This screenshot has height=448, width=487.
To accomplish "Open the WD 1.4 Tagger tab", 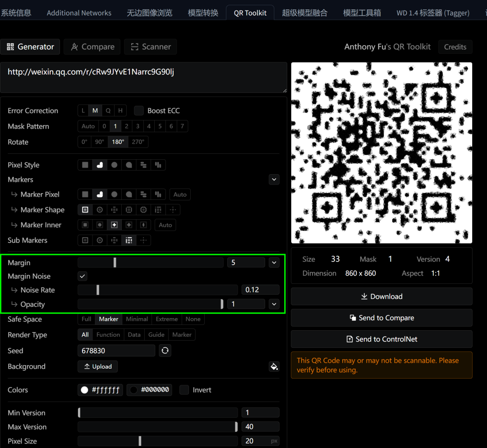I will pyautogui.click(x=432, y=13).
